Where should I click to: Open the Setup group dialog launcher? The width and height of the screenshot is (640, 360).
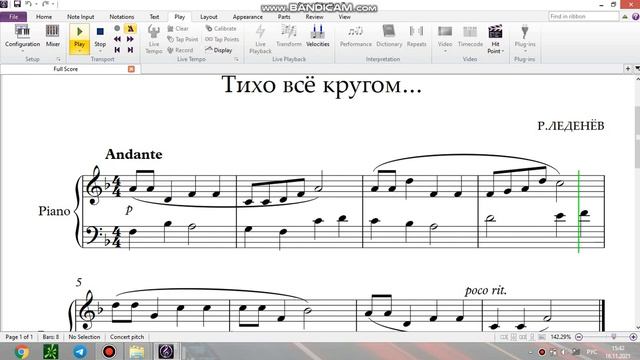[x=58, y=60]
